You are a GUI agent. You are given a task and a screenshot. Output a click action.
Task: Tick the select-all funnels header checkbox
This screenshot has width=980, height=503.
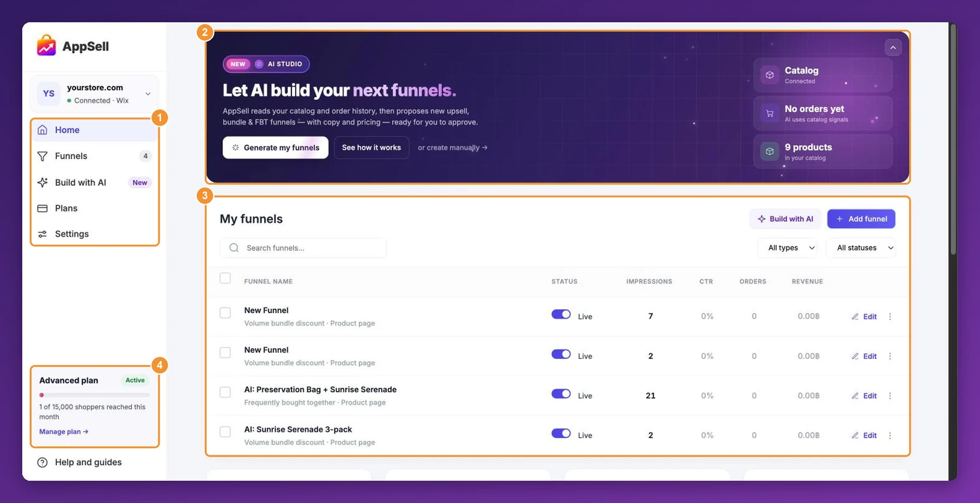point(225,278)
